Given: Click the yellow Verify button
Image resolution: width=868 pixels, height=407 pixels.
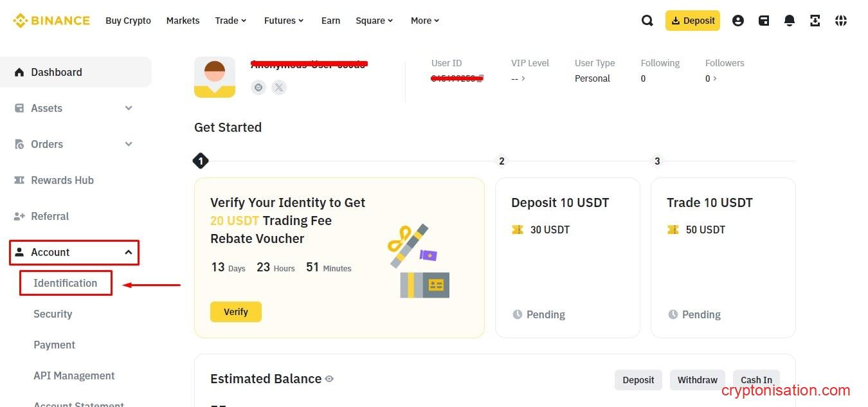Looking at the screenshot, I should (x=235, y=312).
